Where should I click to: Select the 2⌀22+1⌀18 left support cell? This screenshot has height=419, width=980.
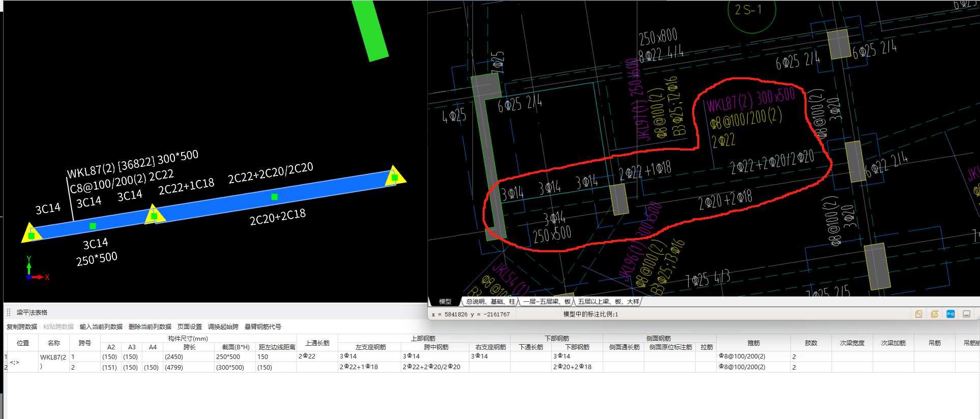[x=370, y=367]
